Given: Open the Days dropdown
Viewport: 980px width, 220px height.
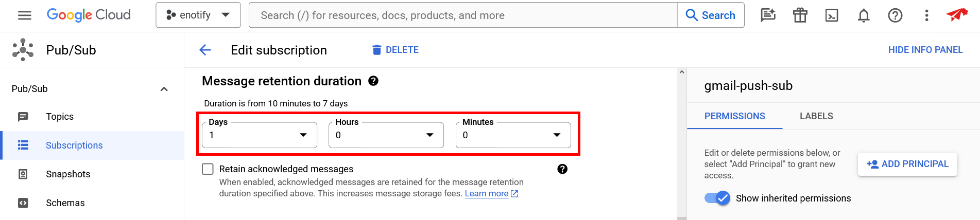Looking at the screenshot, I should 259,135.
